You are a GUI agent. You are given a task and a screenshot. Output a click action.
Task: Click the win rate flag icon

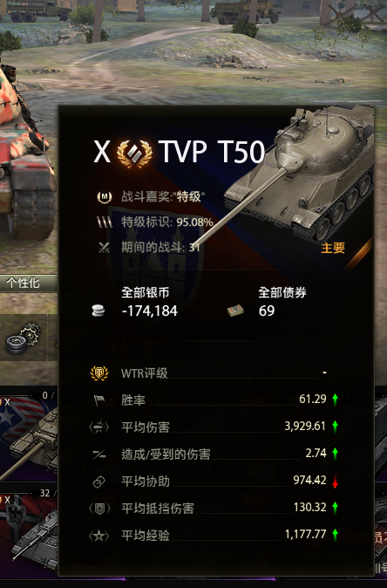click(x=99, y=400)
